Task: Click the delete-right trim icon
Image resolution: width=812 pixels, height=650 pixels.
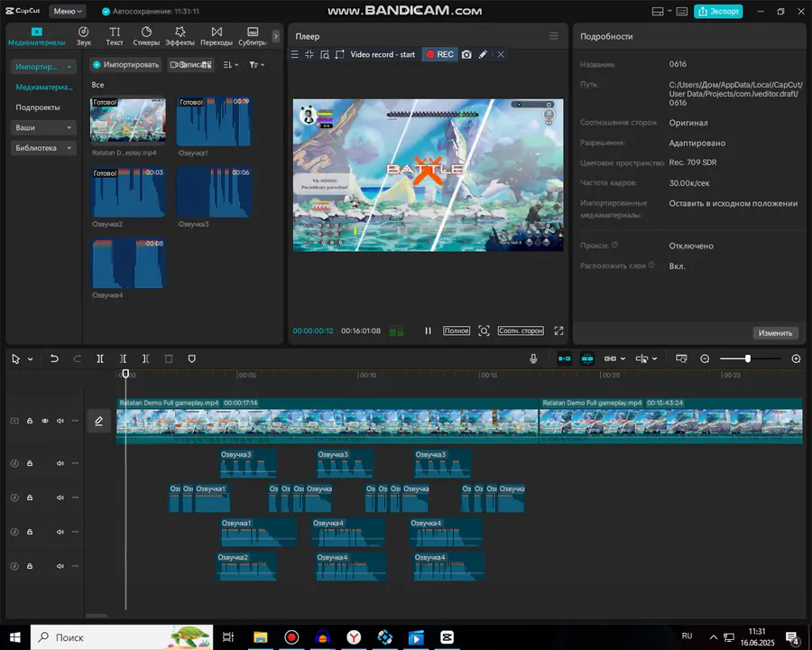Action: tap(145, 358)
